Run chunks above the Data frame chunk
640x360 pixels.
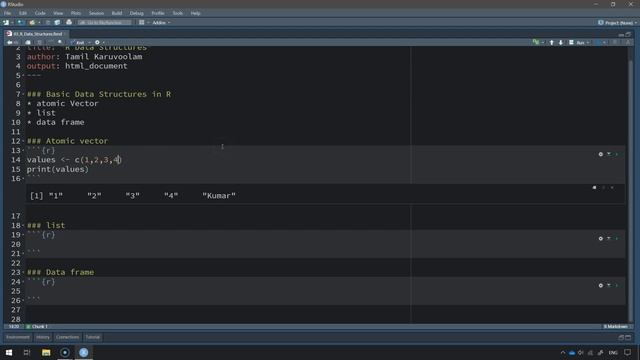point(609,285)
